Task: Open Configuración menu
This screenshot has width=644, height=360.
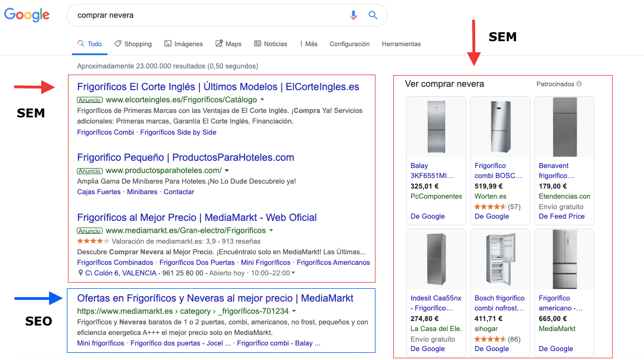Action: click(x=349, y=44)
